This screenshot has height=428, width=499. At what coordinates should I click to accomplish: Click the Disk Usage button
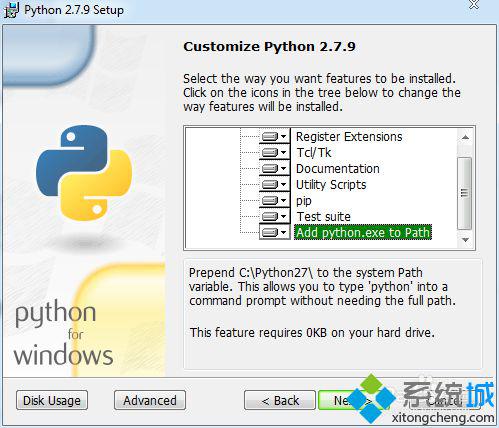(52, 400)
